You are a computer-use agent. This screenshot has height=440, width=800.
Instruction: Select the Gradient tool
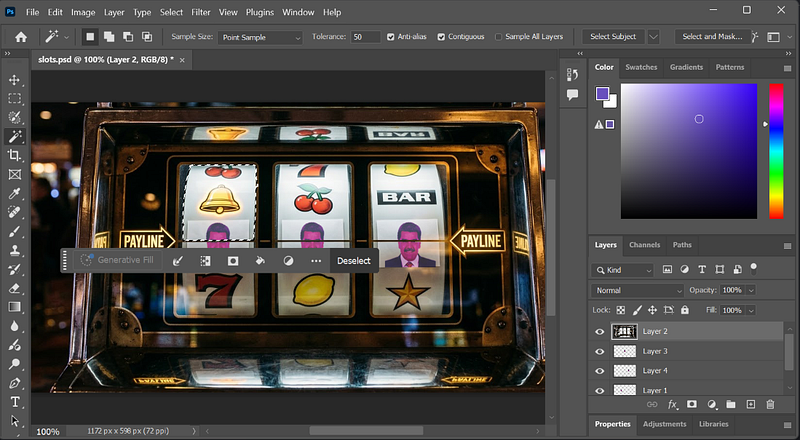click(x=14, y=307)
